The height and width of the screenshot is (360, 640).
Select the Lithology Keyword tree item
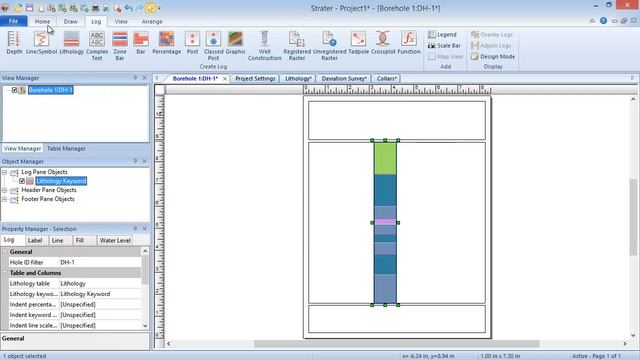click(x=61, y=181)
